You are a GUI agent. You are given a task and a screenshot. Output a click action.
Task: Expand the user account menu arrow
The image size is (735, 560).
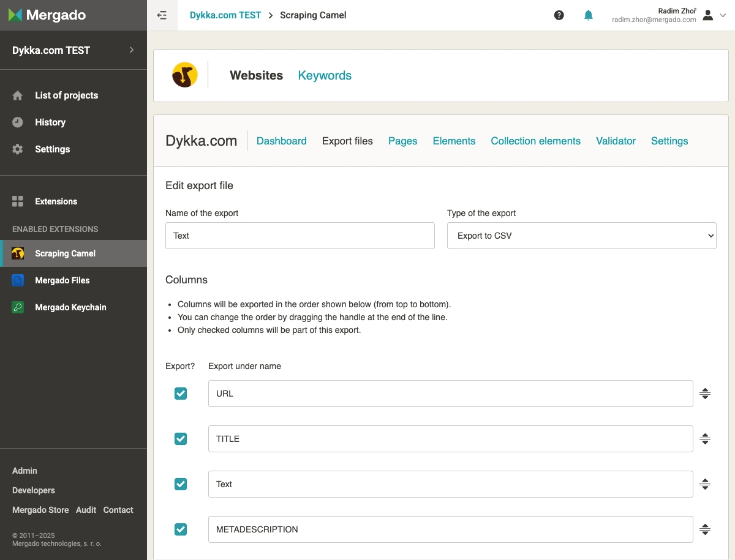coord(723,15)
